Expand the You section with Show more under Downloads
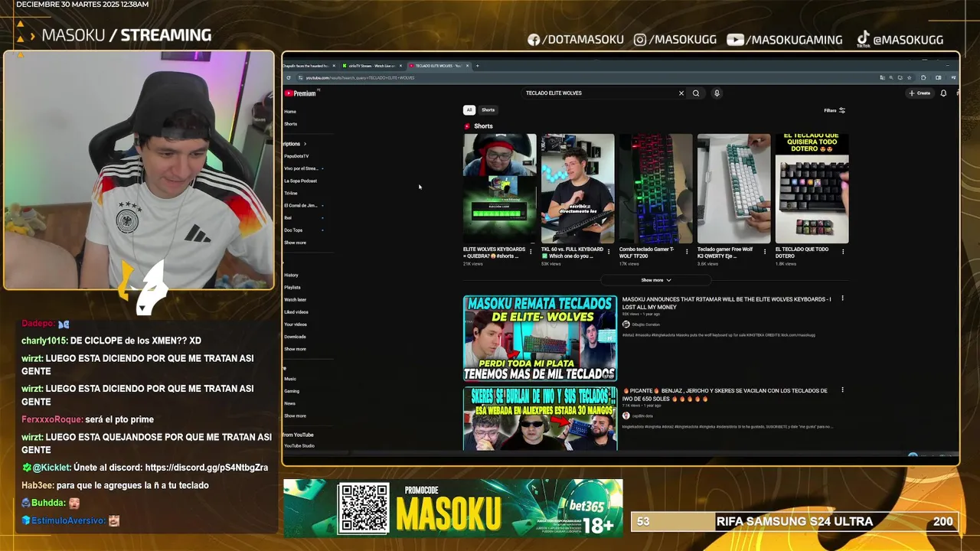The height and width of the screenshot is (551, 980). tap(295, 349)
